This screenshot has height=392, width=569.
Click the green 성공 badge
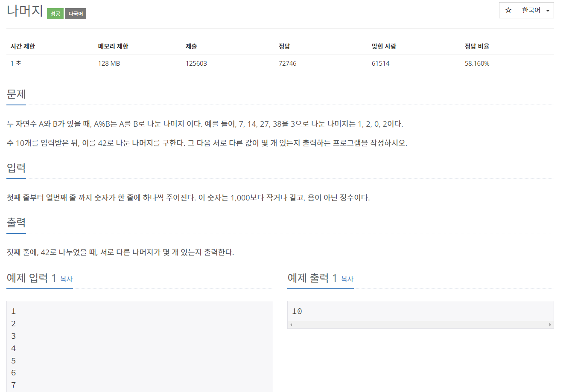pos(55,14)
